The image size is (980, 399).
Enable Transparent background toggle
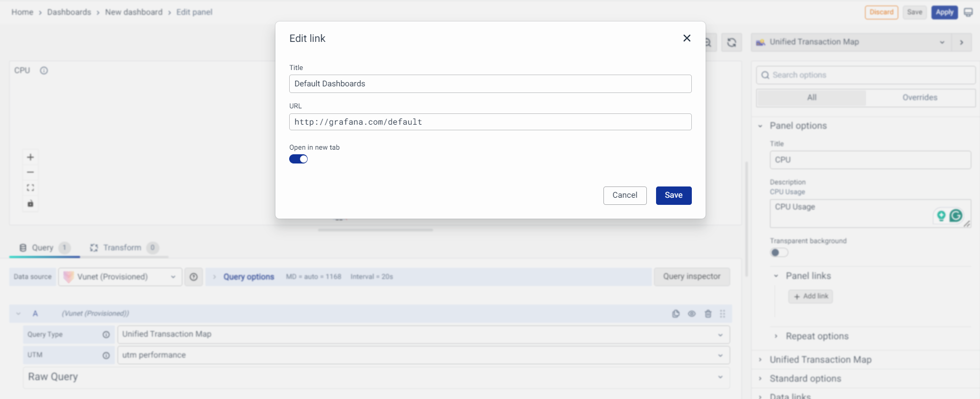[779, 252]
